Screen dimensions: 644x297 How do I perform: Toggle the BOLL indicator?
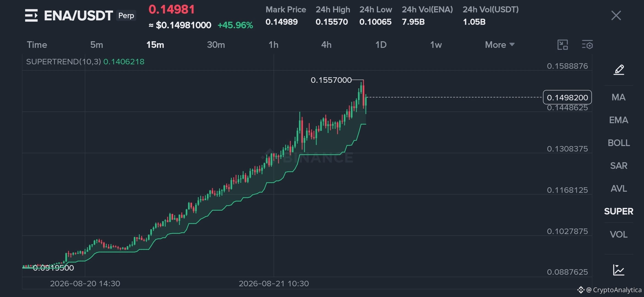[619, 143]
